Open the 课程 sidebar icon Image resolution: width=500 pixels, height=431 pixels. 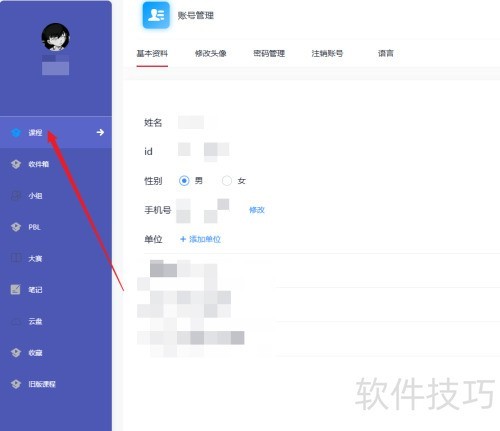[16, 133]
